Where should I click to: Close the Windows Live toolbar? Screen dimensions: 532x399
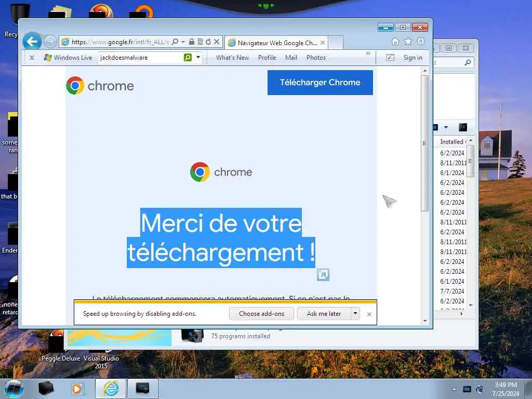click(32, 58)
